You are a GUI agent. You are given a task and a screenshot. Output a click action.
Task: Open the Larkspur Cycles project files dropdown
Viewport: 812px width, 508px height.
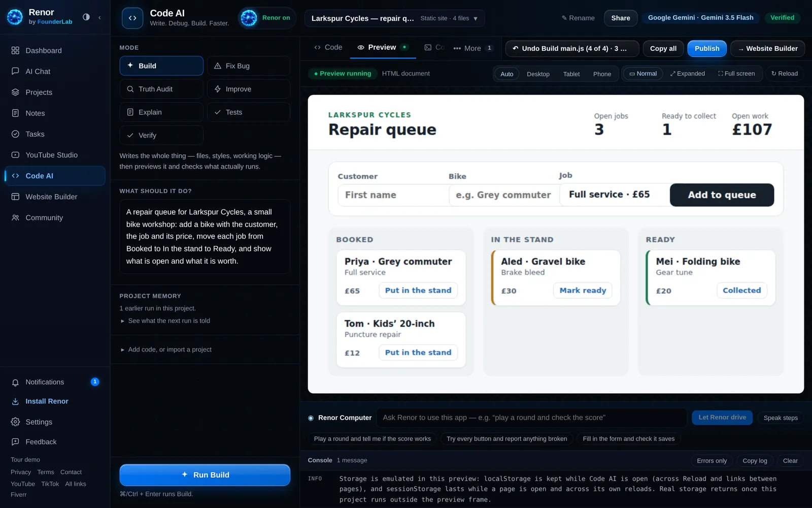[x=394, y=18]
